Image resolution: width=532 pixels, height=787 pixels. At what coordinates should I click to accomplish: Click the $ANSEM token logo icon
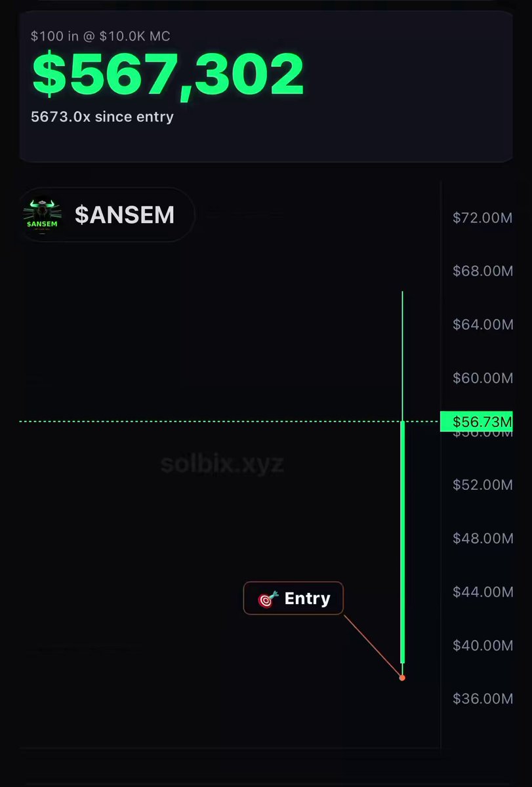(x=42, y=215)
